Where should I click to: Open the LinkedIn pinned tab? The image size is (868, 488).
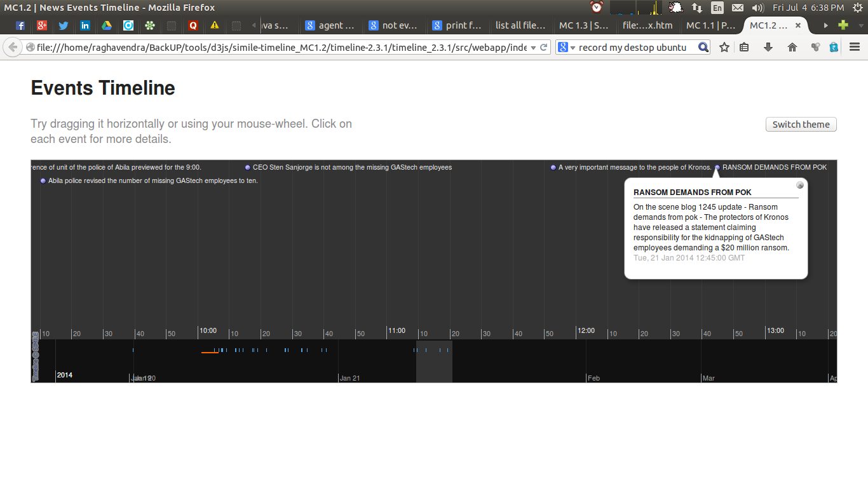coord(85,25)
